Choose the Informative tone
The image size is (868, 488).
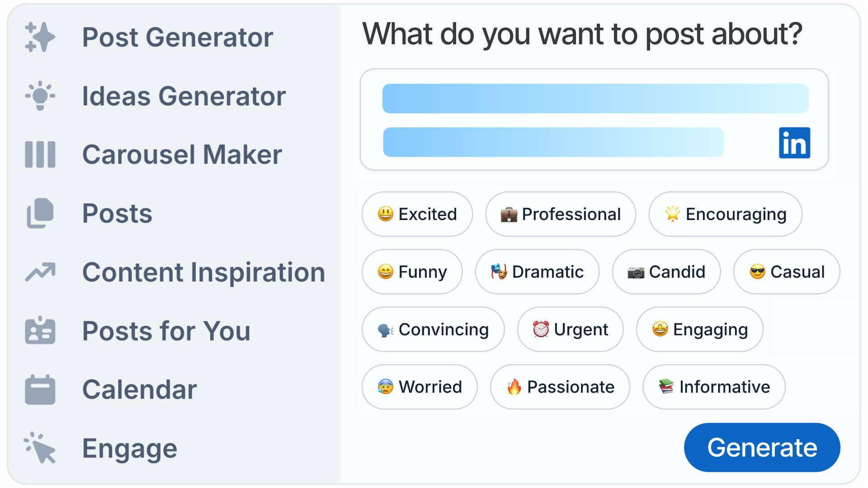(713, 387)
